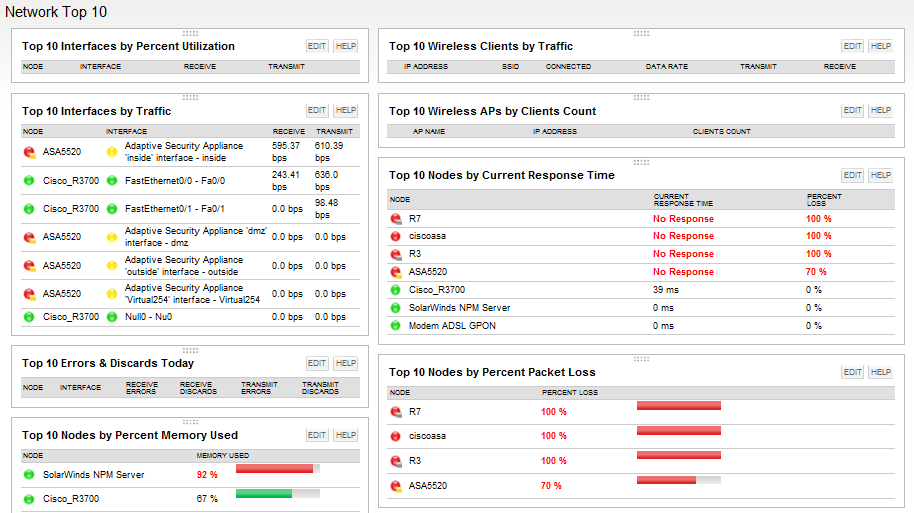The height and width of the screenshot is (513, 914).
Task: Click yellow status icon of Virtual254 interface
Action: (112, 294)
